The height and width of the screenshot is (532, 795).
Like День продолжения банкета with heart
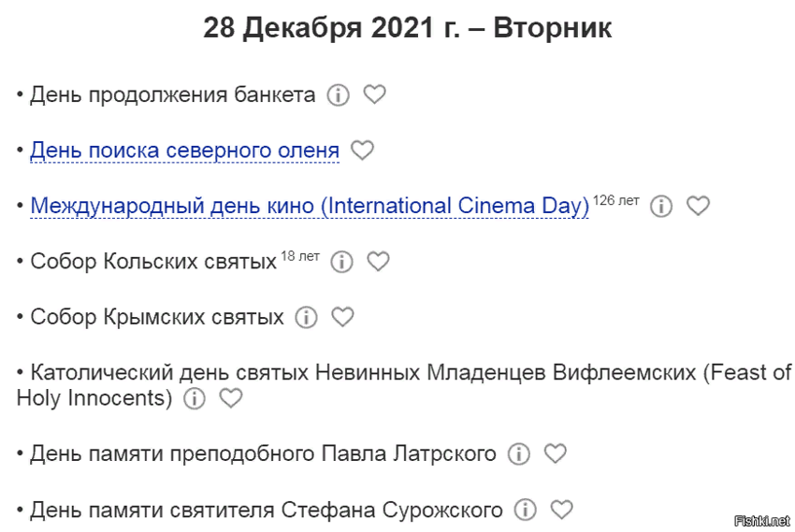pyautogui.click(x=374, y=94)
